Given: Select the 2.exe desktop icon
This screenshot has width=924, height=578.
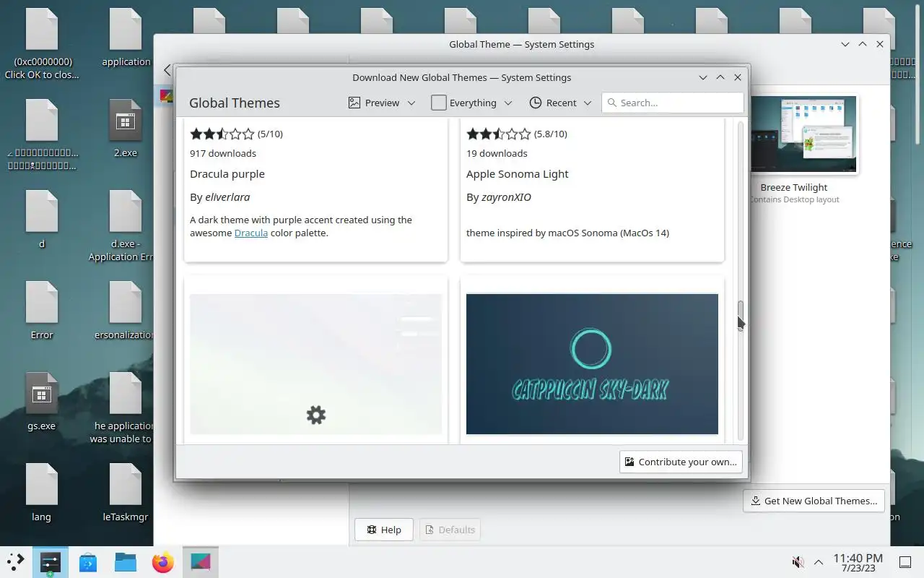Looking at the screenshot, I should pyautogui.click(x=126, y=129).
